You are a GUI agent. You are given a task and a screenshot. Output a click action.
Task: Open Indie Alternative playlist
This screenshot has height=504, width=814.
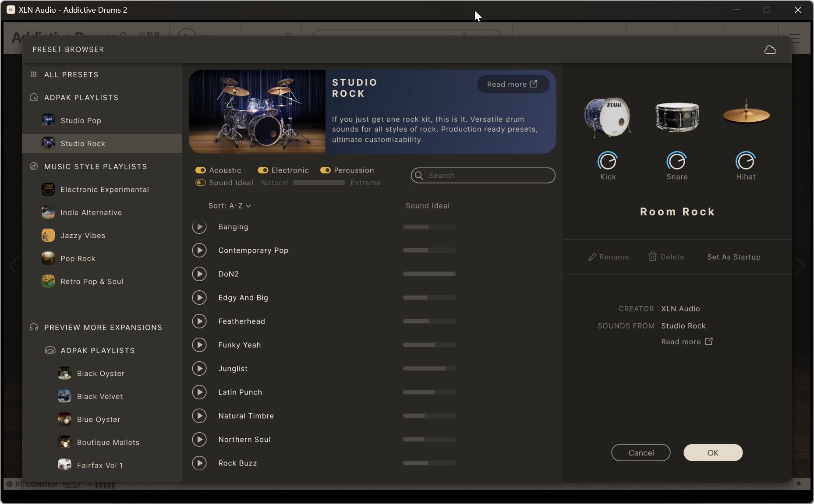click(x=102, y=212)
